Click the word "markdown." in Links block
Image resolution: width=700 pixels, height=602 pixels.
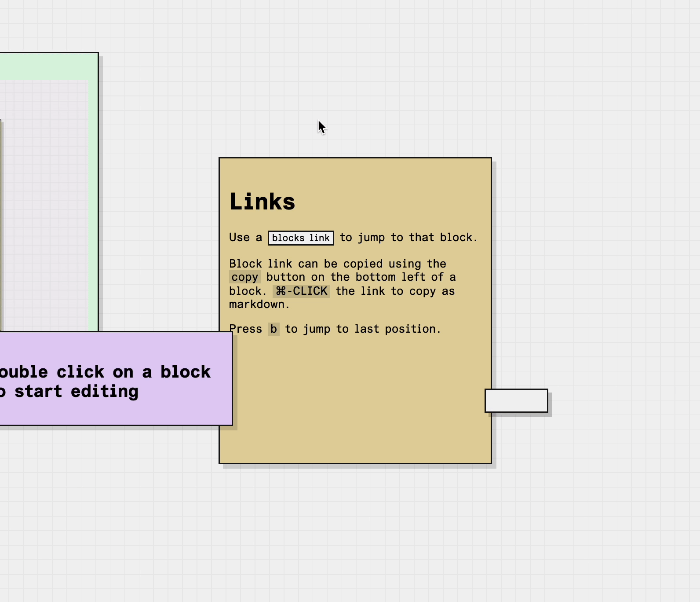(x=259, y=305)
